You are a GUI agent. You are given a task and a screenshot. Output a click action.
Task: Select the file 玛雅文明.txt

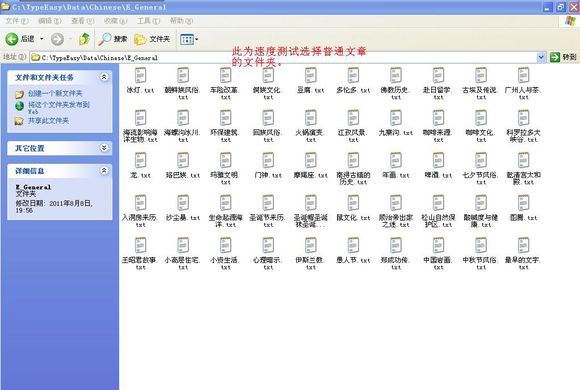coord(225,168)
